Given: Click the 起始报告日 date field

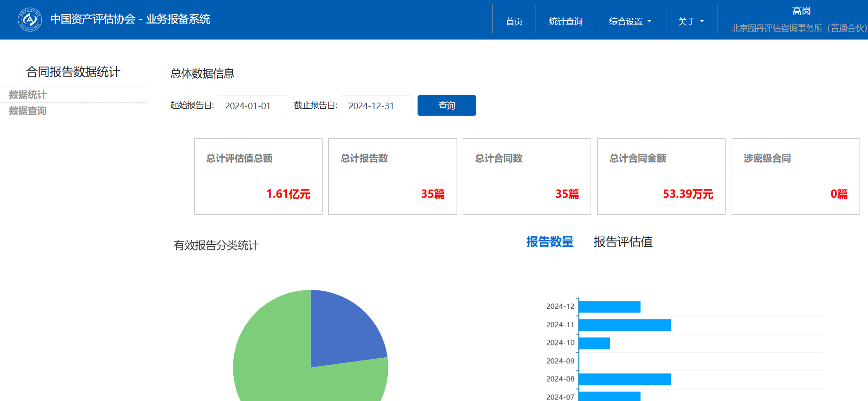Looking at the screenshot, I should 253,106.
